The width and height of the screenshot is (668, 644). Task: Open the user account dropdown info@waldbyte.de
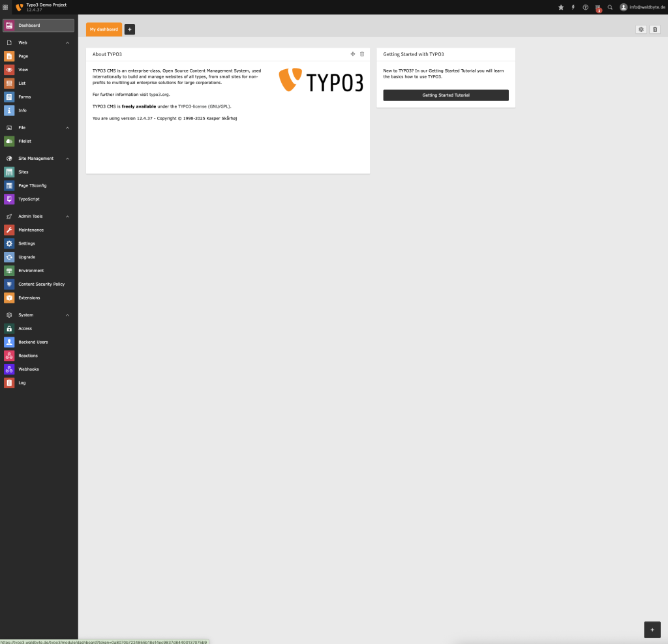pyautogui.click(x=642, y=7)
